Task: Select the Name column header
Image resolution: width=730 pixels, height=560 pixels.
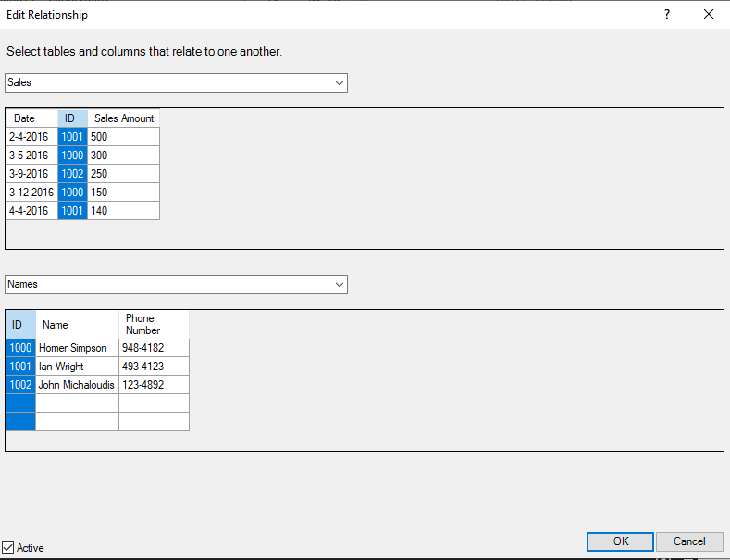Action: point(78,325)
